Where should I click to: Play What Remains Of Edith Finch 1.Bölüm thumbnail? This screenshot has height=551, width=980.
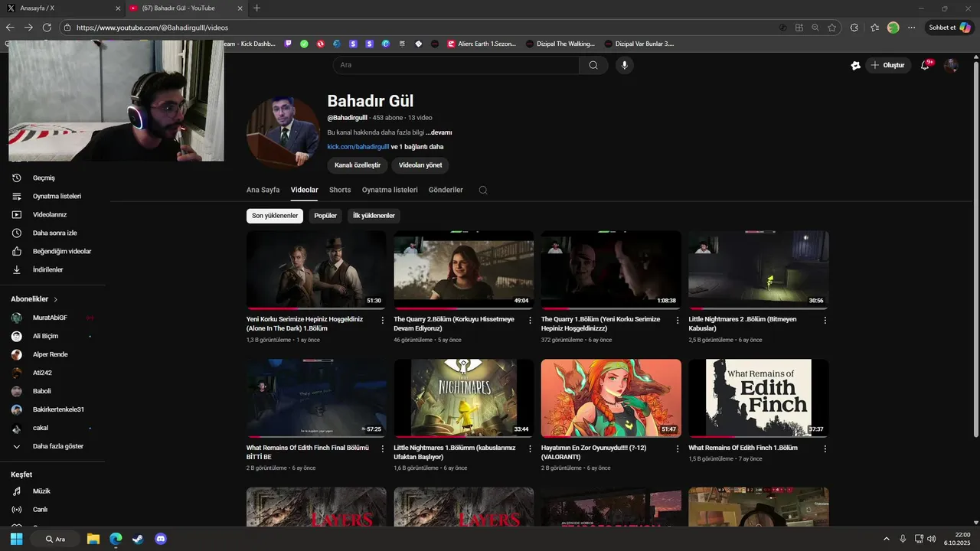coord(758,399)
